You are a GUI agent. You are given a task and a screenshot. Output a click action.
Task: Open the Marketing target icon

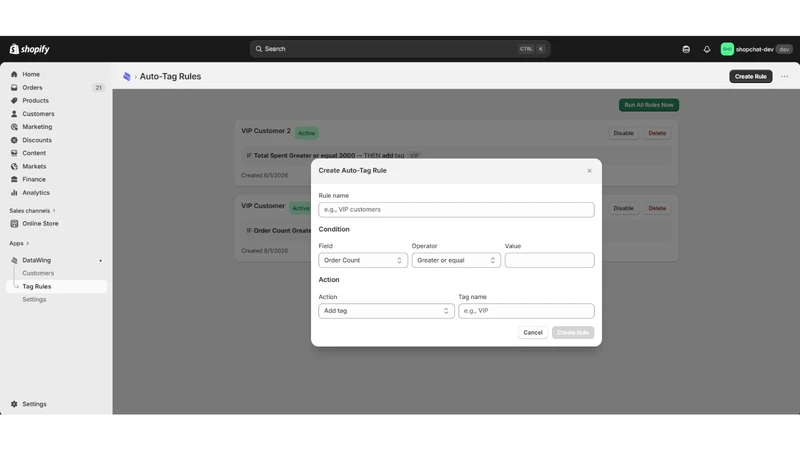(14, 127)
